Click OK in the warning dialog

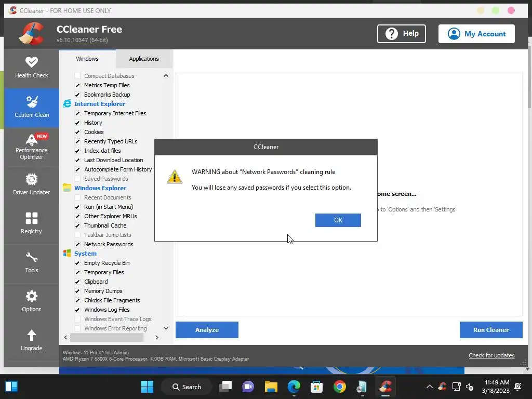pos(338,220)
